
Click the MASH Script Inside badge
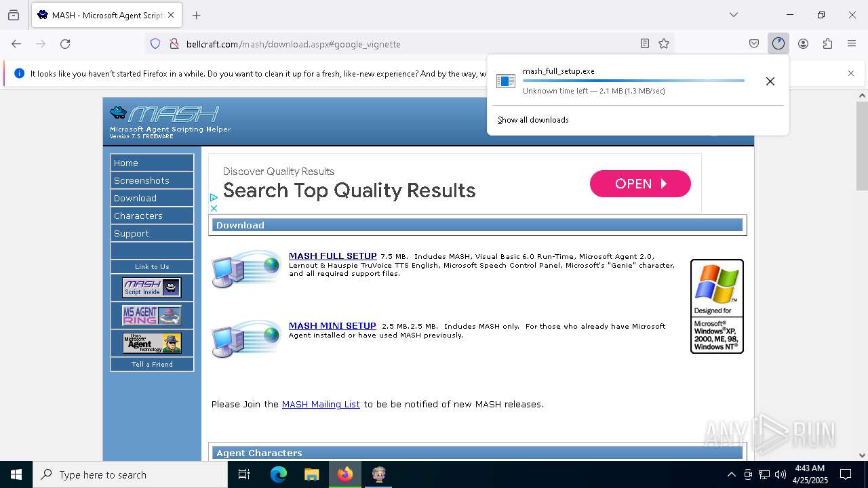point(152,287)
